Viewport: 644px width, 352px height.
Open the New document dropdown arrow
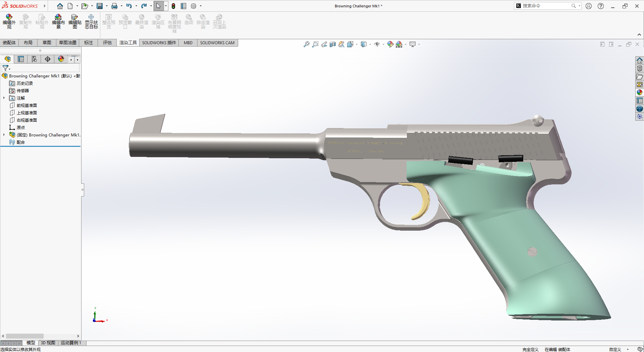pos(77,6)
